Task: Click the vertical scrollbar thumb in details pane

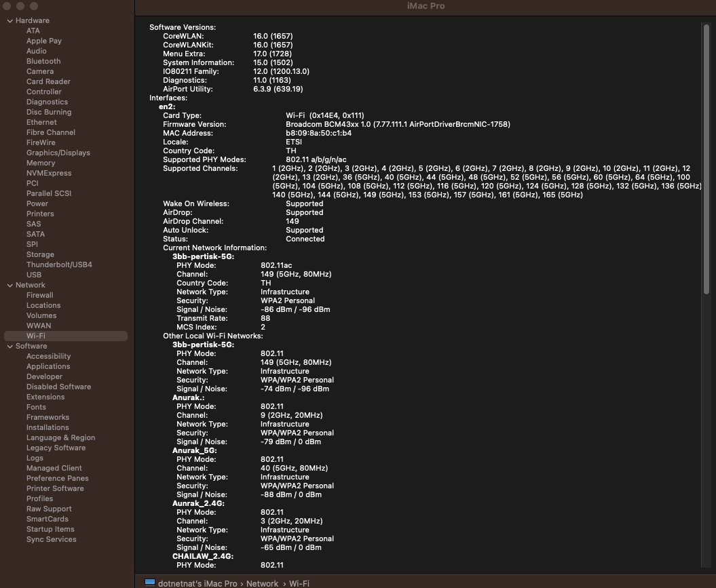Action: 706,159
